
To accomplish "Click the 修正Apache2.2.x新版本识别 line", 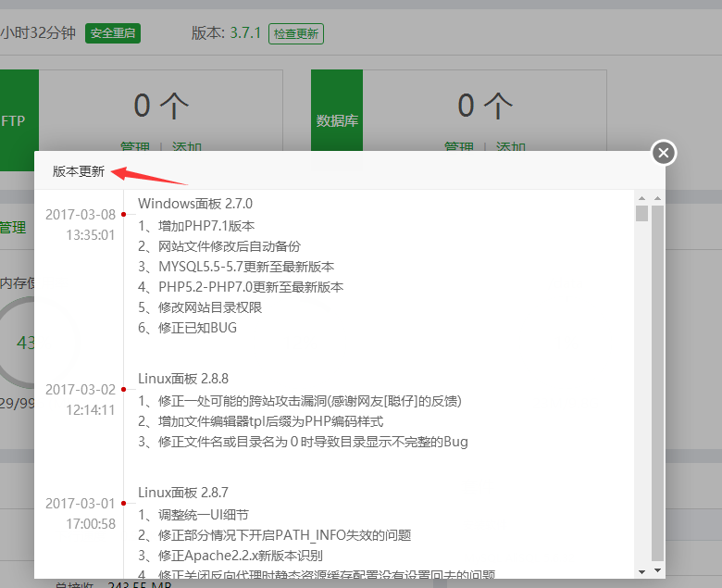I will tap(230, 556).
